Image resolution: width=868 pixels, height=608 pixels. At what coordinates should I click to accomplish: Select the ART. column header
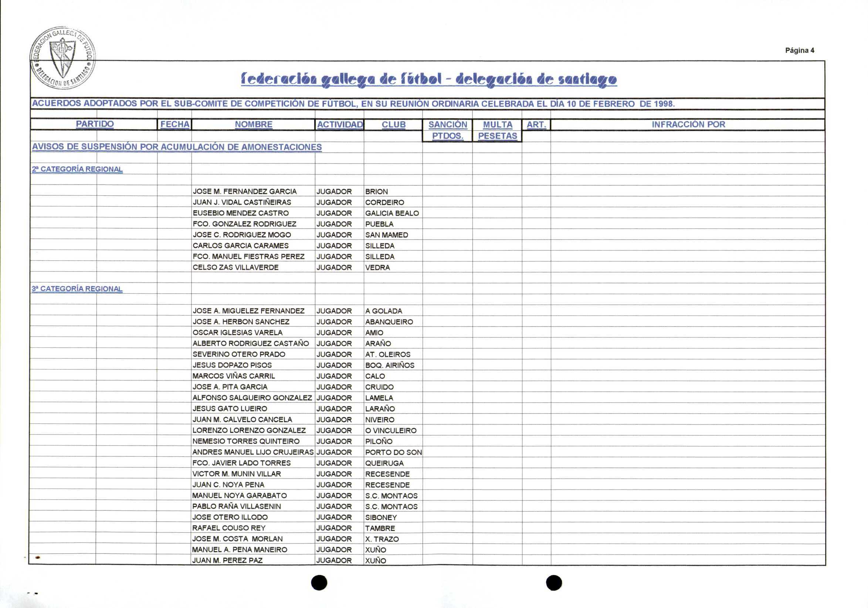click(x=536, y=124)
